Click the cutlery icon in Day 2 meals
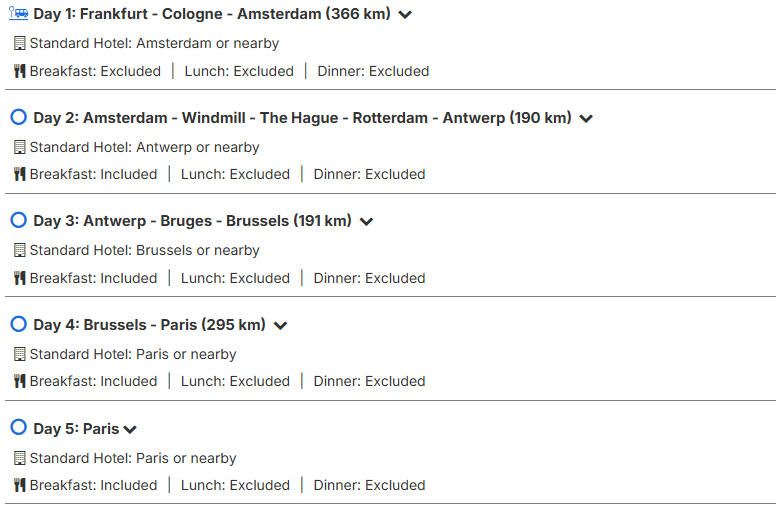 (19, 174)
